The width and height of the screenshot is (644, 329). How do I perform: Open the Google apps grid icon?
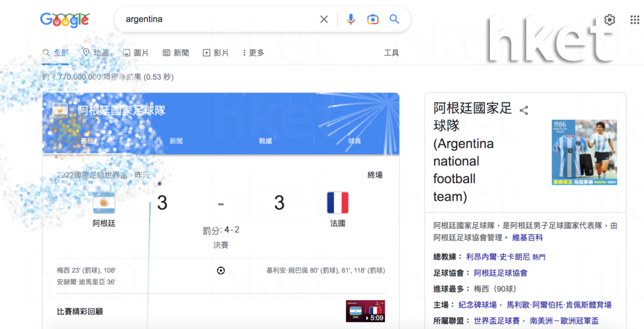click(635, 20)
